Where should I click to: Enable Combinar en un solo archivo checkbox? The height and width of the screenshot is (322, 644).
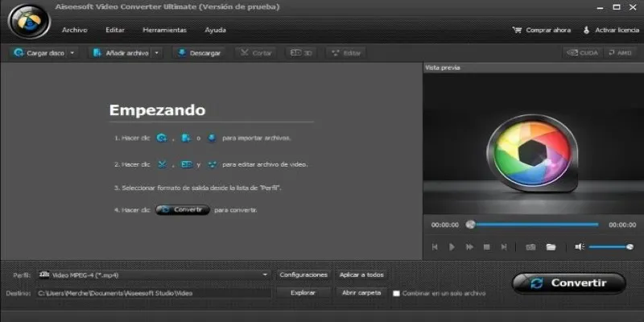[x=396, y=294]
